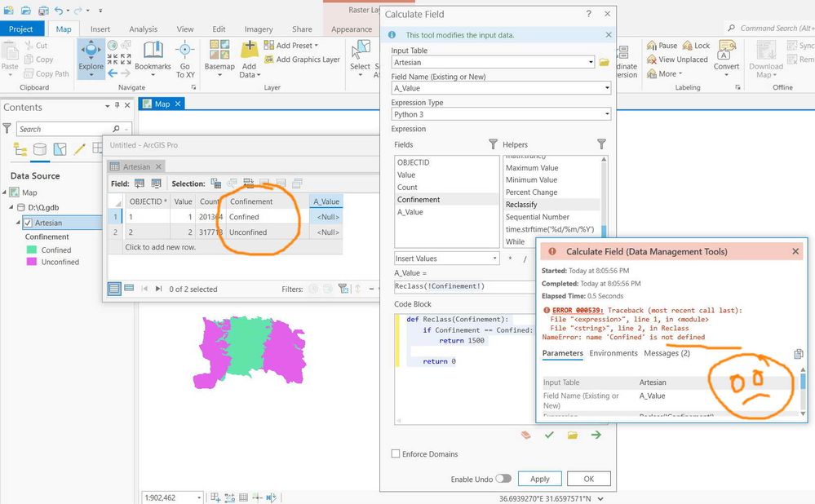The height and width of the screenshot is (504, 815).
Task: Click the green verify expression checkmark
Action: 549,435
